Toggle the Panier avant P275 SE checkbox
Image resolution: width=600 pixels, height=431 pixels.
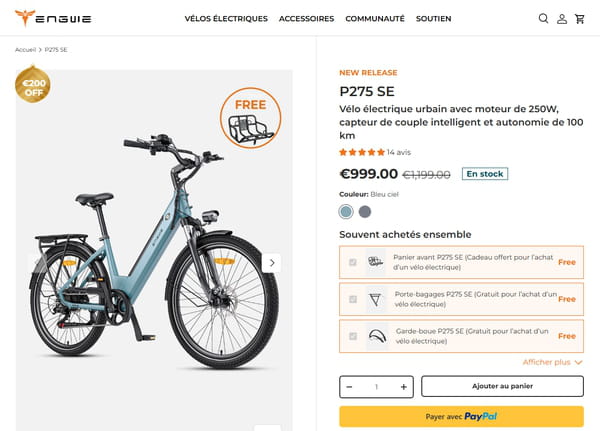352,262
